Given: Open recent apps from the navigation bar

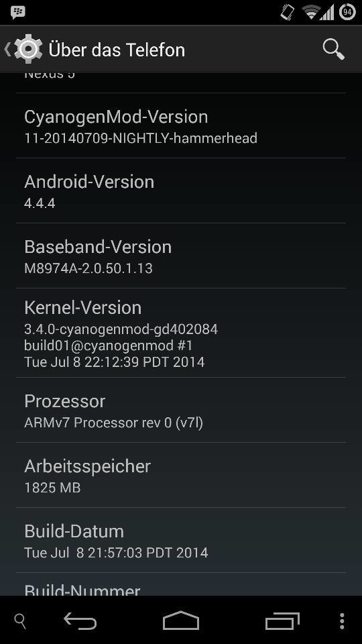Looking at the screenshot, I should 282,621.
